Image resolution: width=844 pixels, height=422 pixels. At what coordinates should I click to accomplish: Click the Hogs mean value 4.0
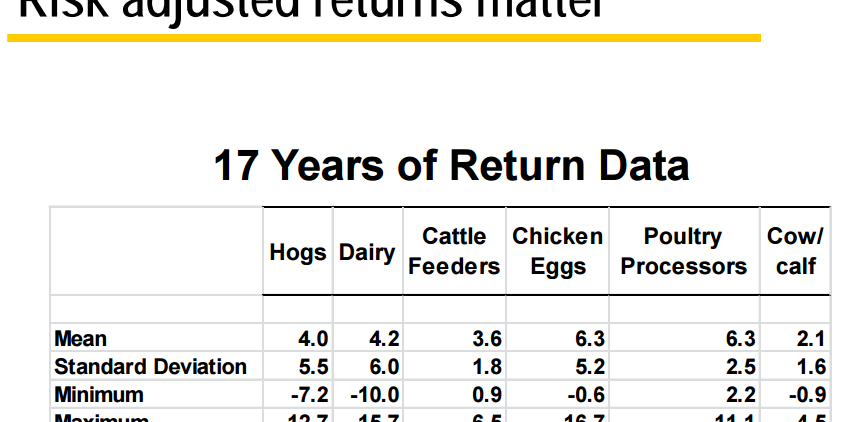(313, 339)
